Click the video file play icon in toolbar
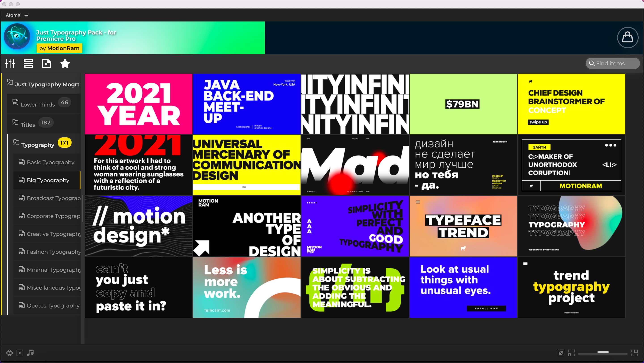The image size is (644, 363). (x=47, y=64)
